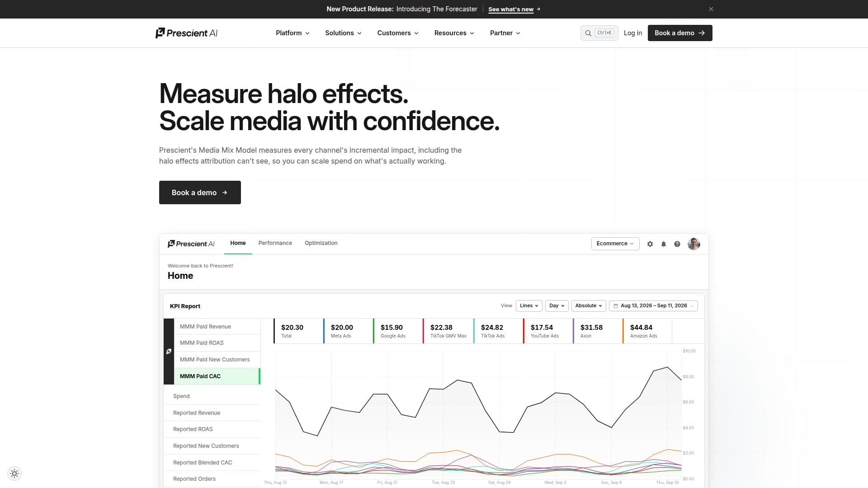Expand the Platform menu

[x=292, y=33]
